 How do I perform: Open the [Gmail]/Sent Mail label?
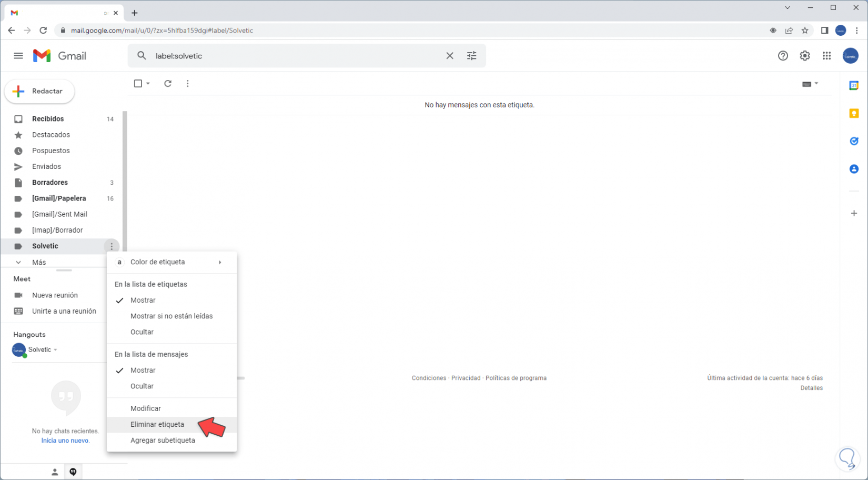(x=60, y=214)
